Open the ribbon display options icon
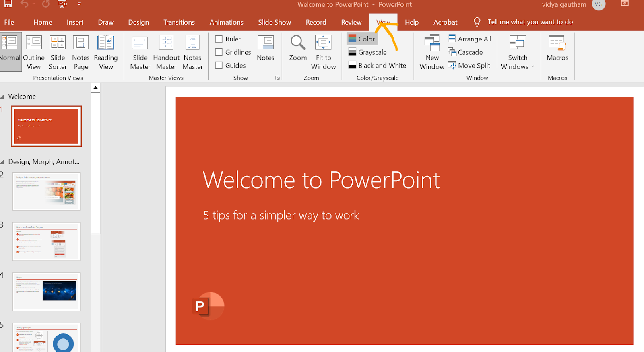This screenshot has height=352, width=644. pyautogui.click(x=625, y=4)
